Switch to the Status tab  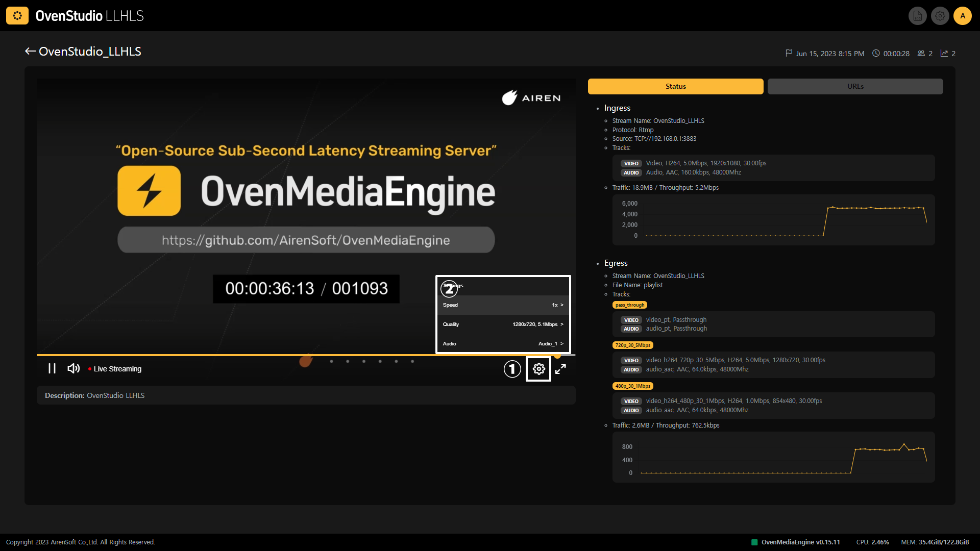pos(676,86)
